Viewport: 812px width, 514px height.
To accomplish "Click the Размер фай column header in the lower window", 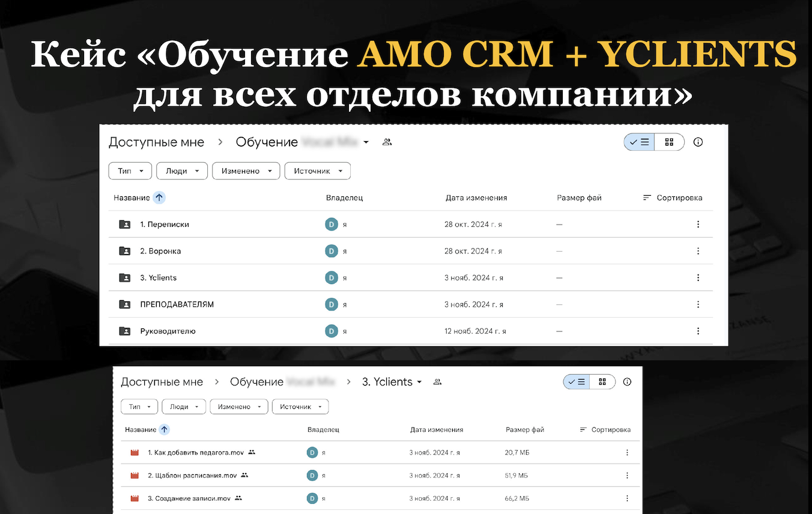I will click(525, 429).
